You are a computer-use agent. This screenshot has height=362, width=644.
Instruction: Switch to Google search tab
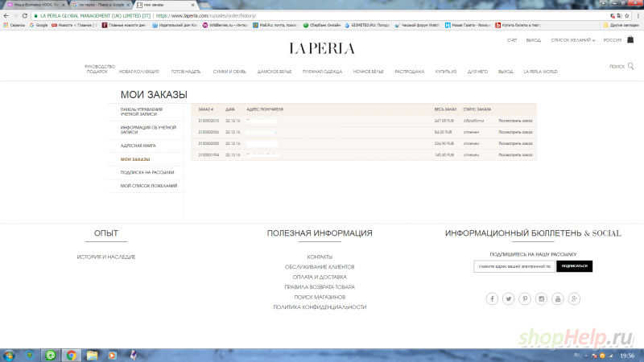click(x=101, y=5)
